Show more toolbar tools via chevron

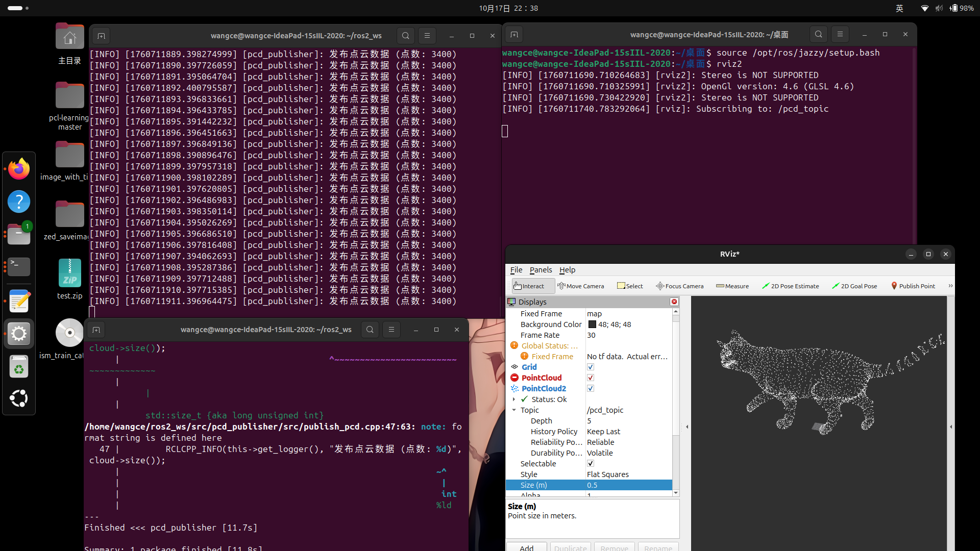pos(950,286)
